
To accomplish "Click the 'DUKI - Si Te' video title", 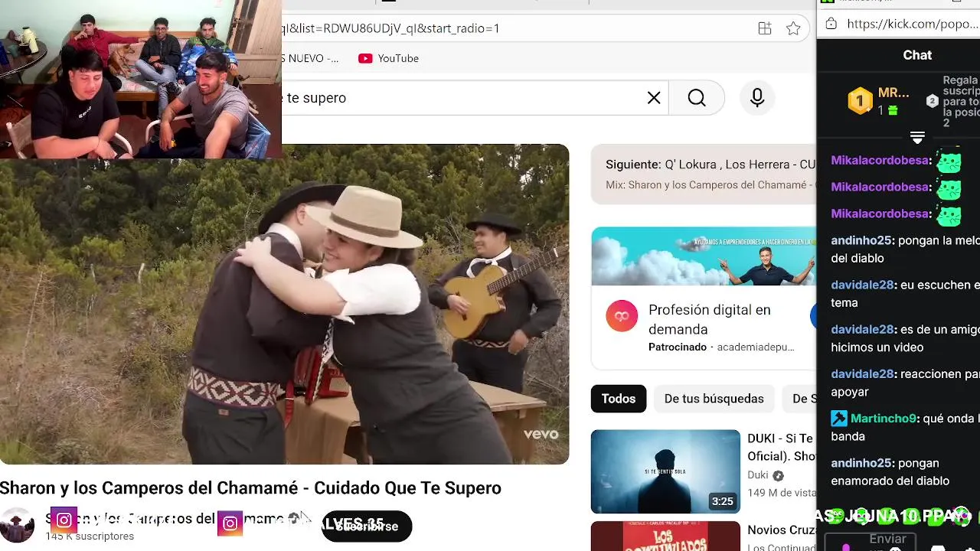I will coord(781,447).
